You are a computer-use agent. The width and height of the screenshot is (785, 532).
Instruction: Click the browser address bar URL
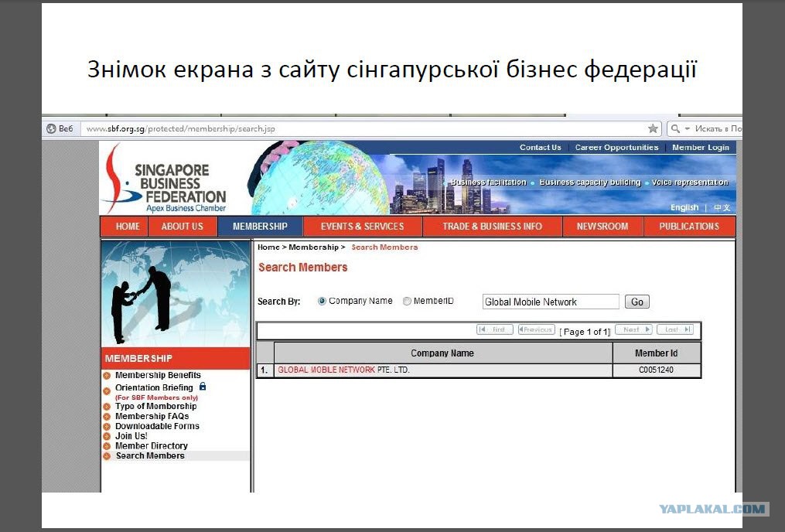tap(181, 128)
